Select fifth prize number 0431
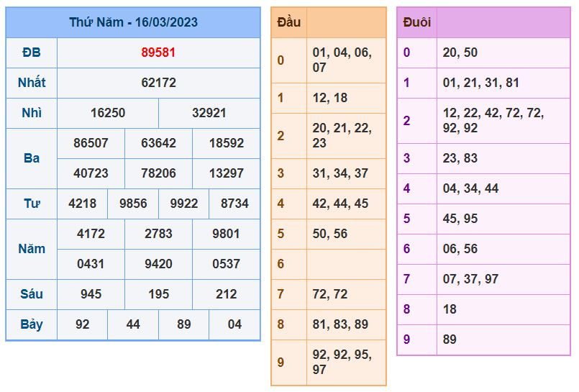The width and height of the screenshot is (579, 392). [x=91, y=264]
